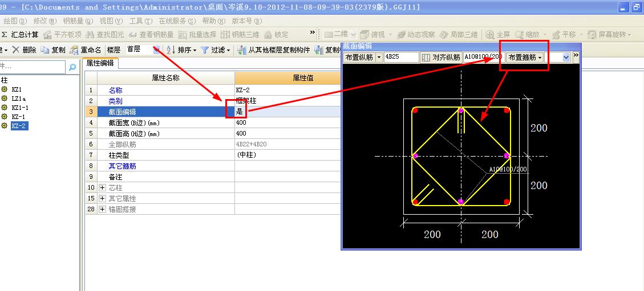Click the 属性值 column header
Viewport: 644px width, 291px height.
point(287,78)
